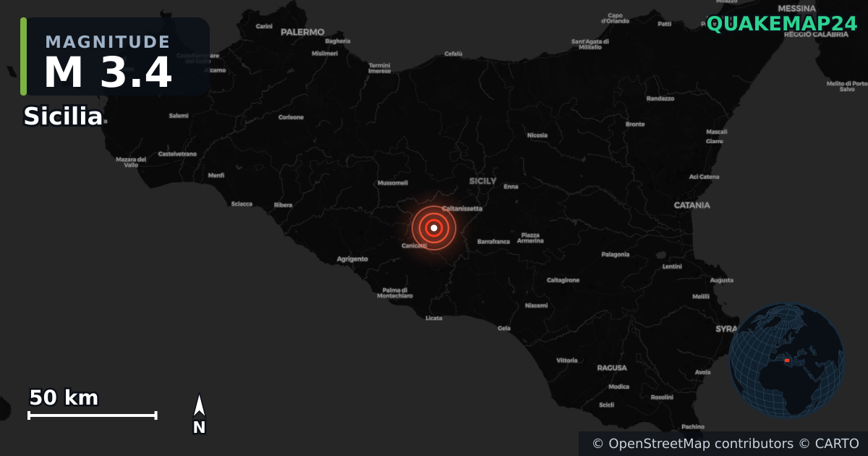
Task: Click the Licata town label
Action: tap(434, 318)
